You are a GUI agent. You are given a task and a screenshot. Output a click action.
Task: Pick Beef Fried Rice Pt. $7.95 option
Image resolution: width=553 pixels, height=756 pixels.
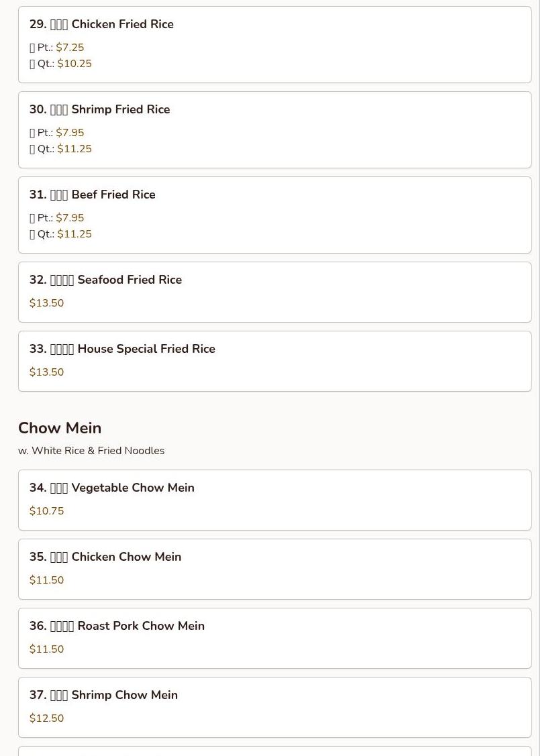[56, 218]
